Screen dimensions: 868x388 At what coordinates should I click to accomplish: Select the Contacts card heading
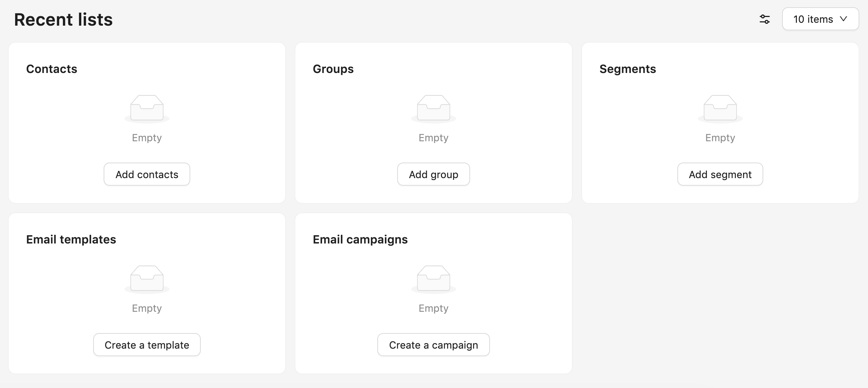click(52, 69)
